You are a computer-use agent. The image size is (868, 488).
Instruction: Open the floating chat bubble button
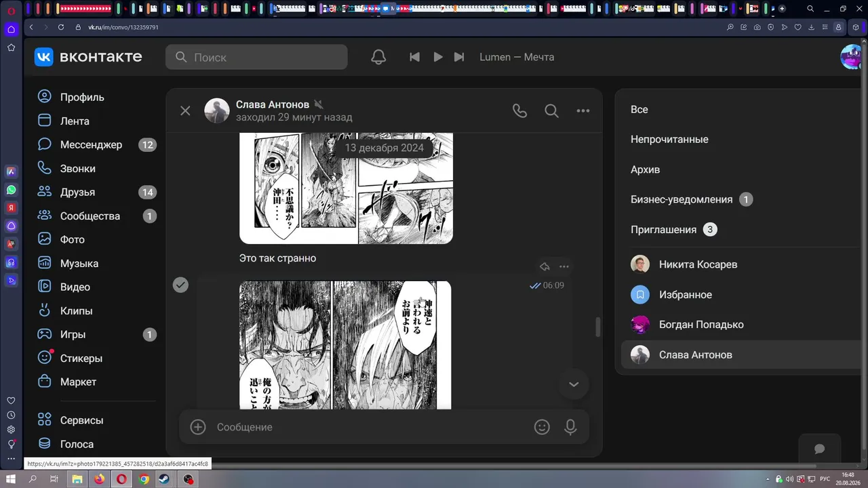coord(820,449)
